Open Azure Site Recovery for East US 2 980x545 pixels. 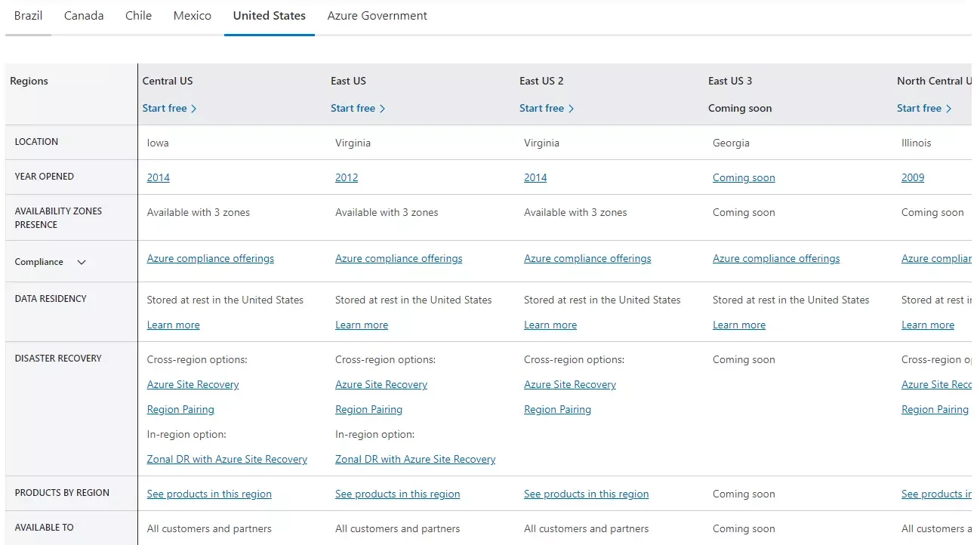click(x=570, y=384)
